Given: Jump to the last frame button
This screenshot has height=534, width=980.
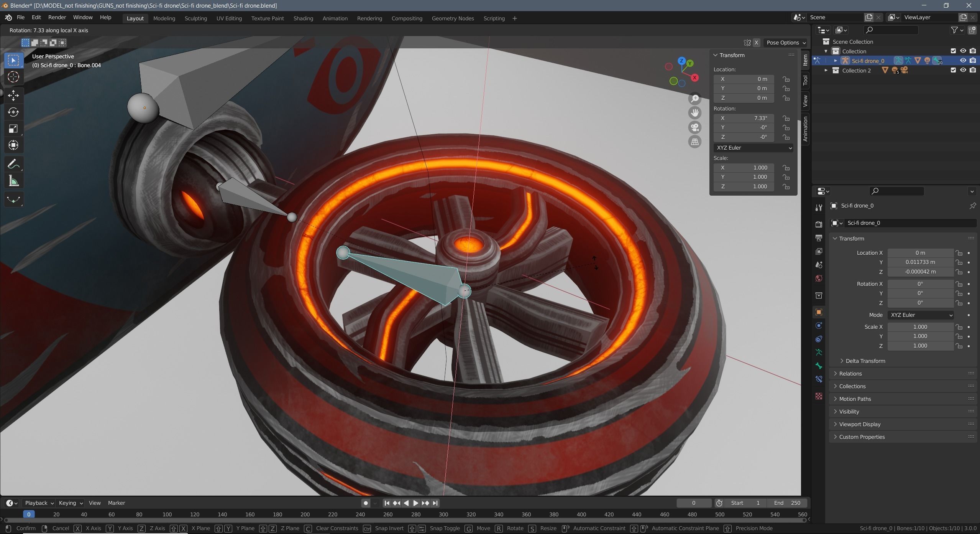Looking at the screenshot, I should [x=435, y=503].
